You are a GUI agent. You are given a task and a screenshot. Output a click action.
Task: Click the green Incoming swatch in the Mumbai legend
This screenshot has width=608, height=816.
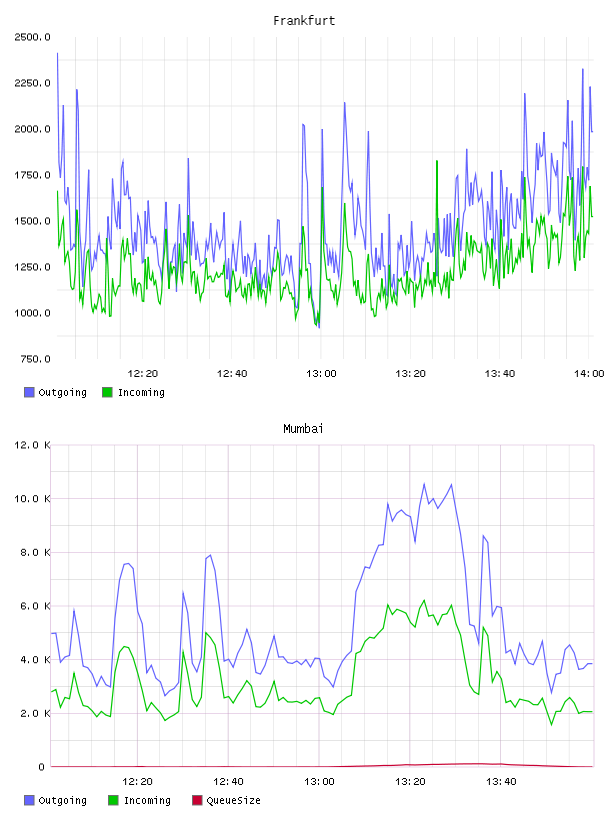[113, 800]
